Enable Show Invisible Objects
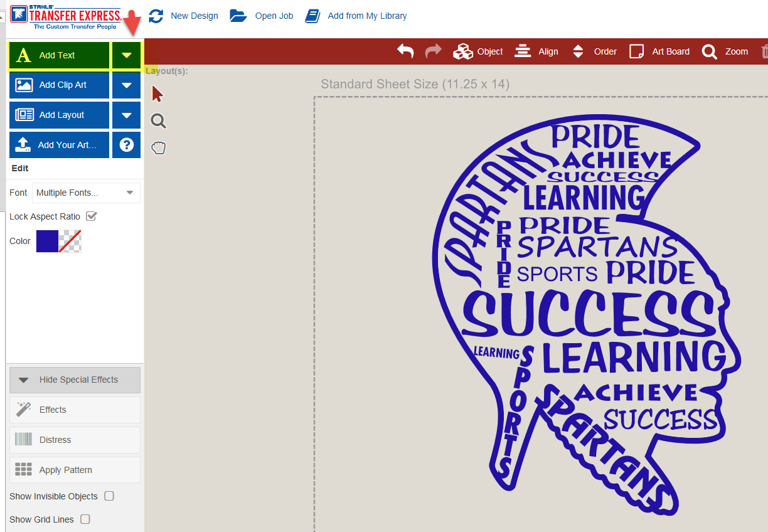Viewport: 768px width, 532px height. pyautogui.click(x=109, y=496)
